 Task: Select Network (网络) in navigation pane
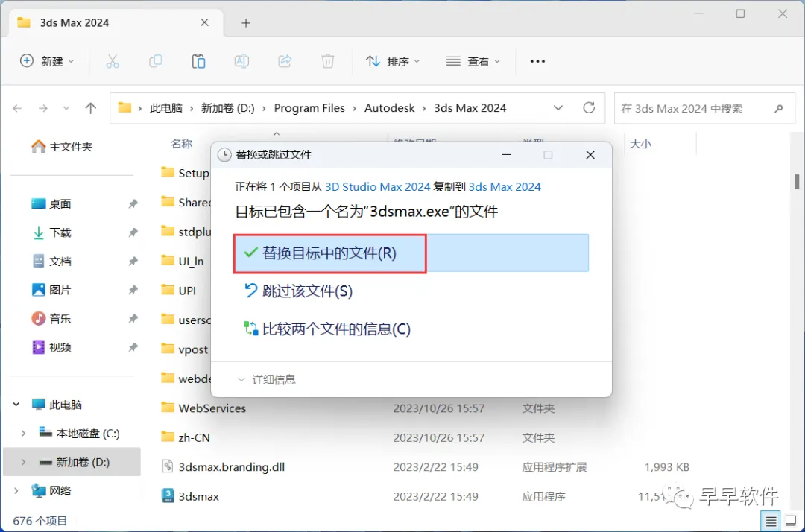point(51,490)
